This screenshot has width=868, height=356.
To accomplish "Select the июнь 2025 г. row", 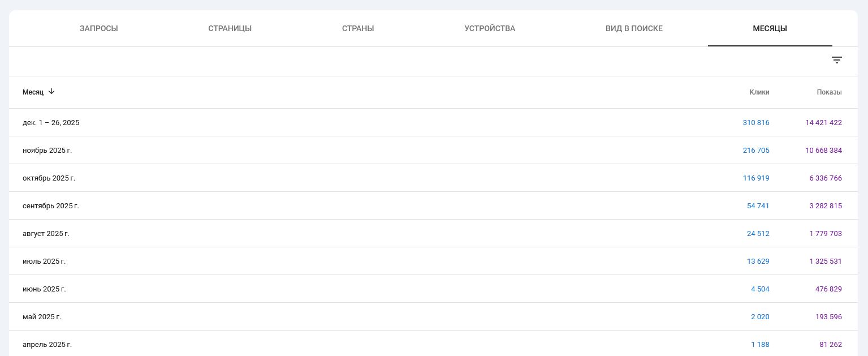I will (44, 289).
